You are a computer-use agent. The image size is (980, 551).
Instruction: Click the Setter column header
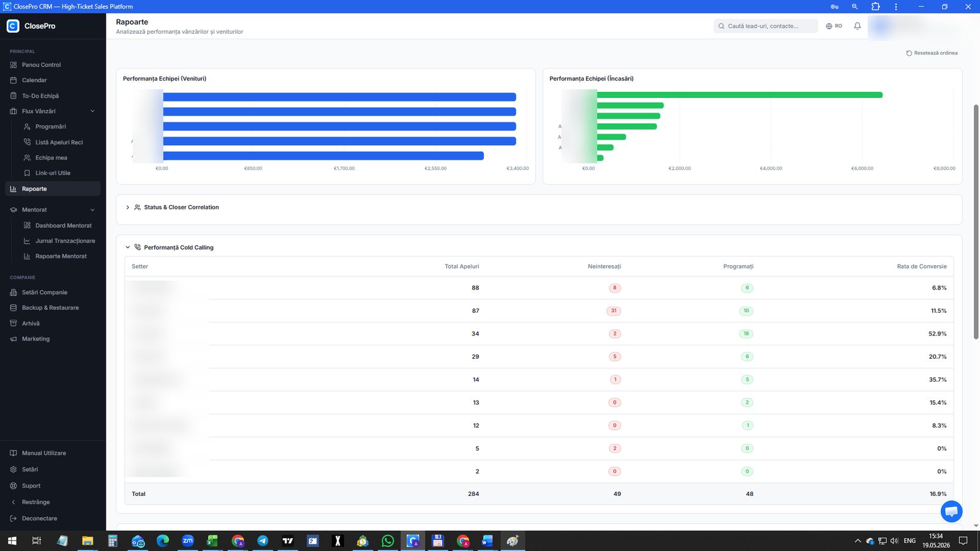click(x=140, y=266)
